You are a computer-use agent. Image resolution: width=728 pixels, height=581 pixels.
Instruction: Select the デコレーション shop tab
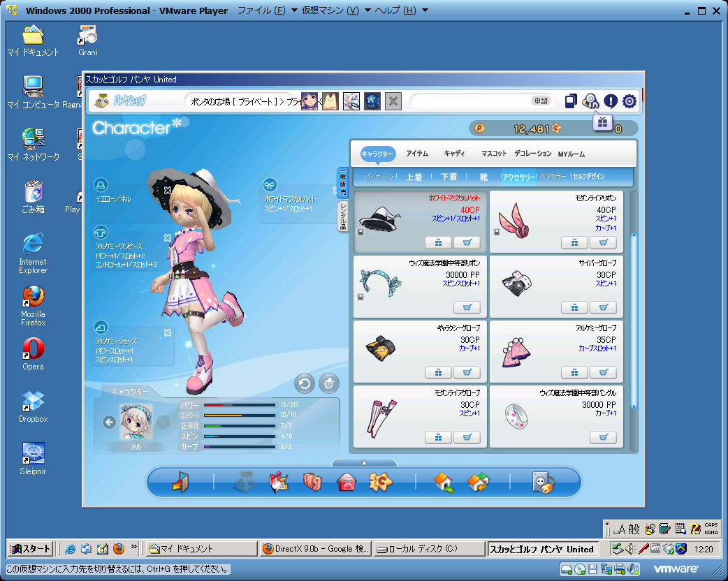[532, 154]
